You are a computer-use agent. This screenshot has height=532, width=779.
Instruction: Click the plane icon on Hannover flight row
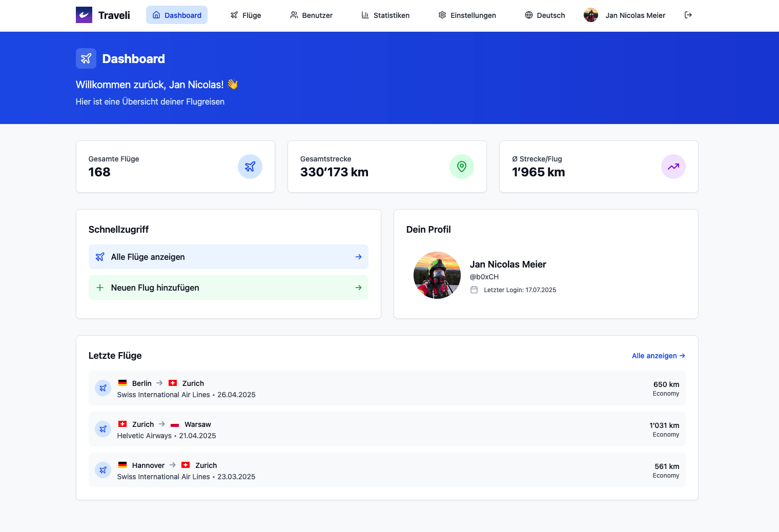(103, 470)
